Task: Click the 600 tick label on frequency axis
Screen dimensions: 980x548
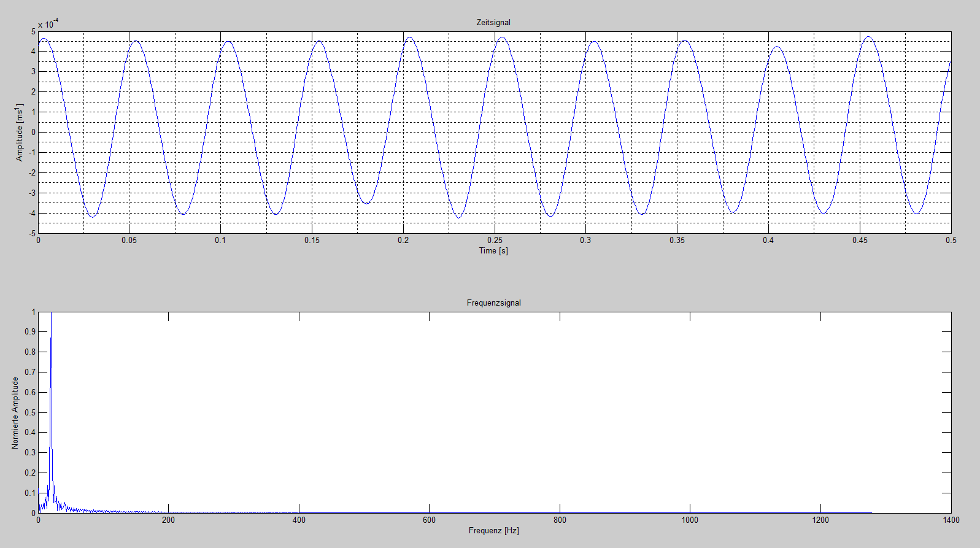Action: pyautogui.click(x=429, y=520)
